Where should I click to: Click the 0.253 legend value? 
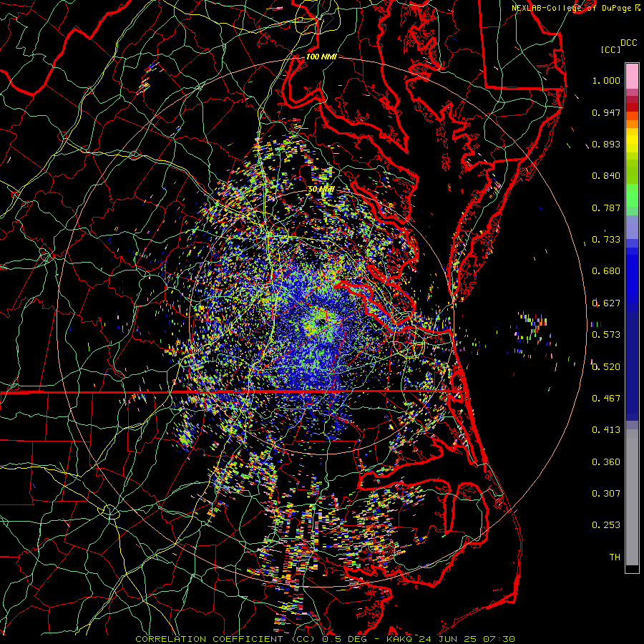[x=606, y=525]
